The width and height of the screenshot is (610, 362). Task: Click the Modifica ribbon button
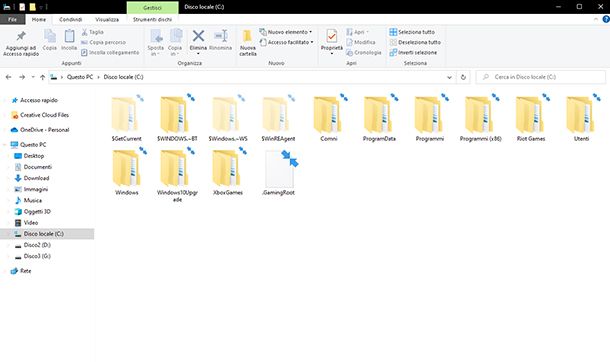tap(361, 42)
